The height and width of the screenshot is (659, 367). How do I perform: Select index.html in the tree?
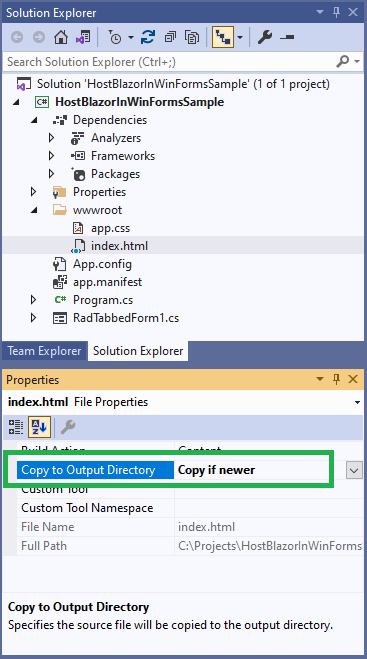point(119,246)
